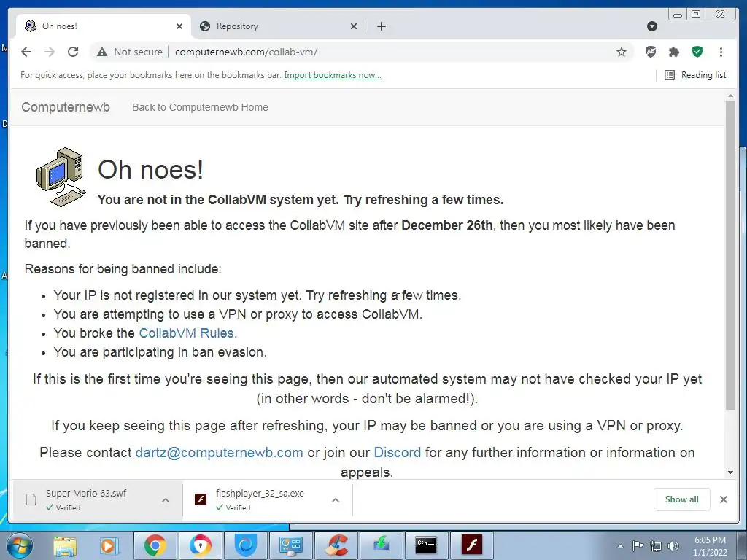Screen dimensions: 747x560
Task: Select the Oh noes! tab
Action: (102, 26)
